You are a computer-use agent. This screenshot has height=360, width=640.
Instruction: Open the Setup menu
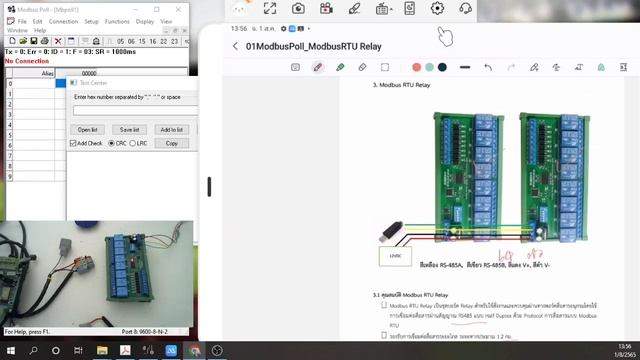[x=91, y=21]
